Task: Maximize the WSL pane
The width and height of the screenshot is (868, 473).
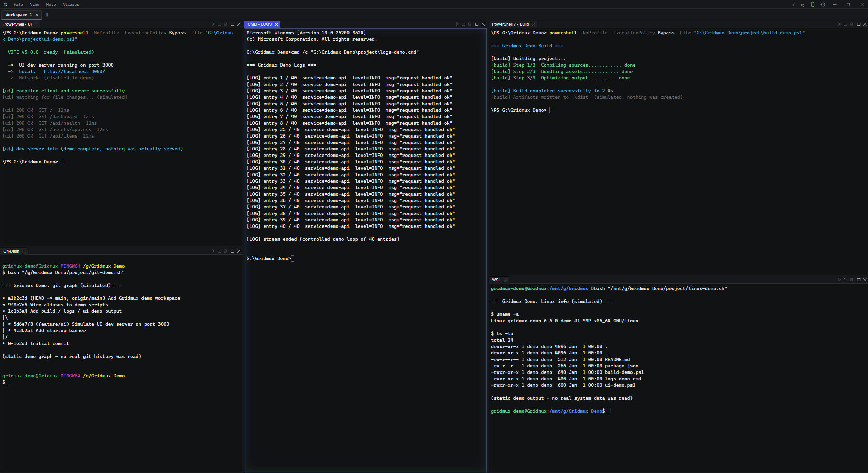Action: point(858,280)
